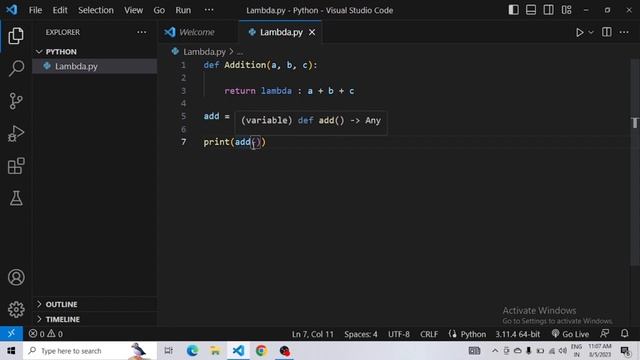Image resolution: width=640 pixels, height=360 pixels.
Task: Open Microsoft Edge from taskbar
Action: click(x=192, y=351)
